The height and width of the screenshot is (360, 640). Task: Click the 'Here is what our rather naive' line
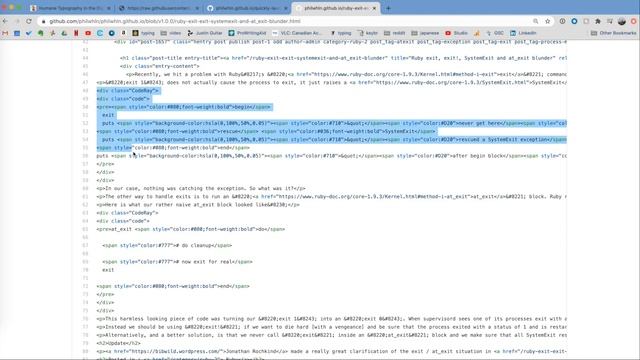pyautogui.click(x=198, y=205)
